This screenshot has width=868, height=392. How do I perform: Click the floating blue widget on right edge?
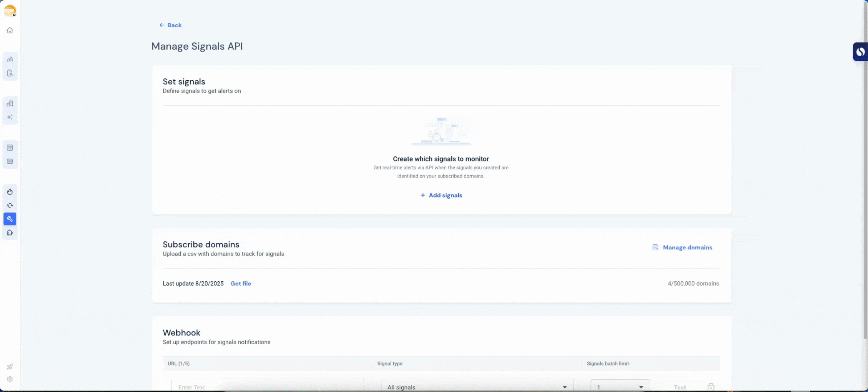click(x=860, y=52)
